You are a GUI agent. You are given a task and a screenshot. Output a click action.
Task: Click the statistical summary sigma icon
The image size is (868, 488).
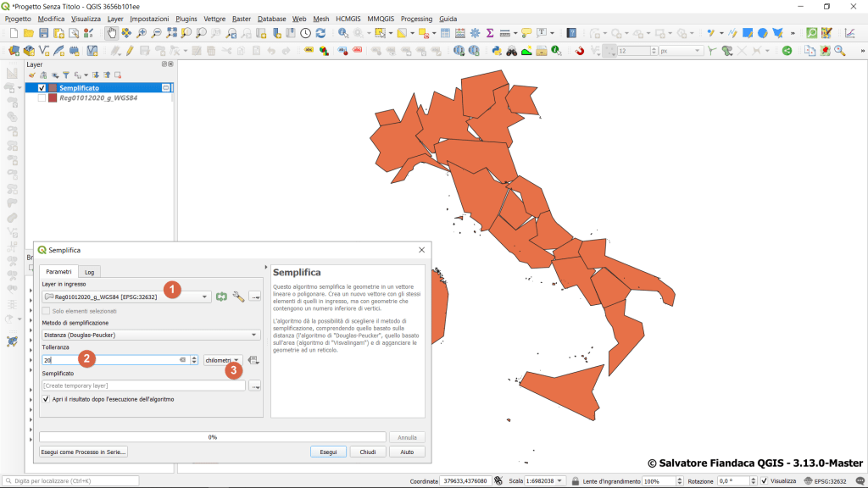coord(490,33)
